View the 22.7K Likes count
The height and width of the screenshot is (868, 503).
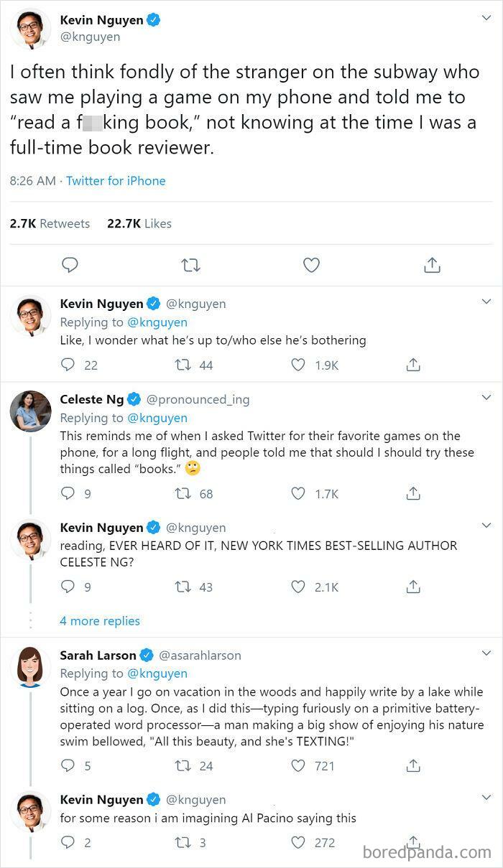[x=141, y=223]
